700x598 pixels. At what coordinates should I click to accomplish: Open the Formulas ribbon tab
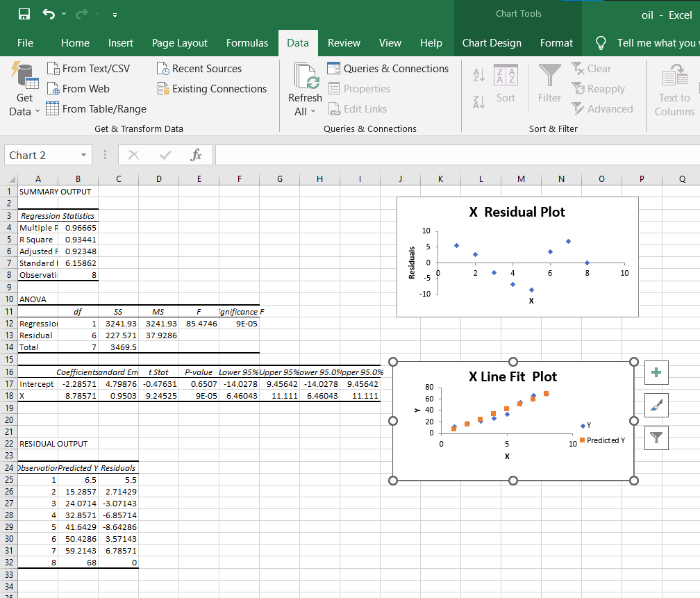point(247,42)
